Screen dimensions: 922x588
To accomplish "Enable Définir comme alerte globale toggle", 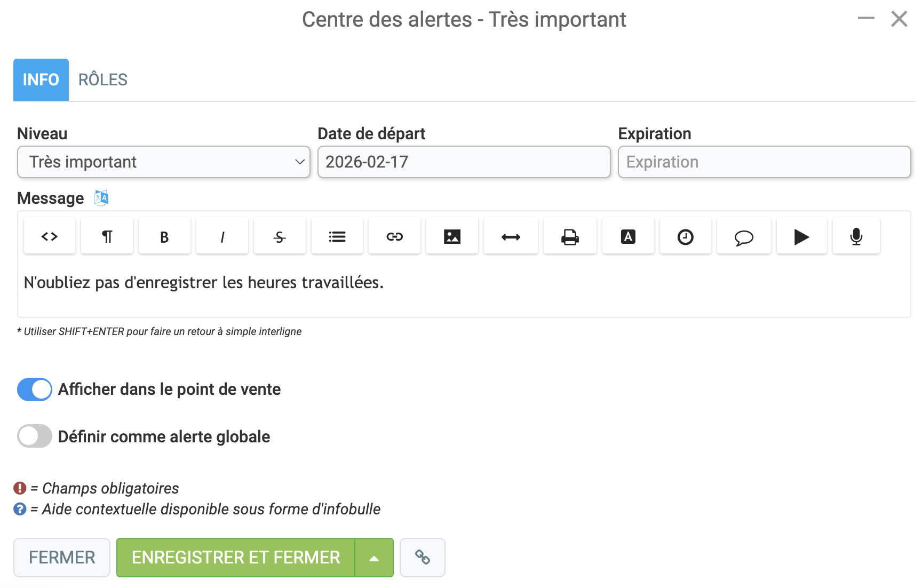I will [x=35, y=436].
